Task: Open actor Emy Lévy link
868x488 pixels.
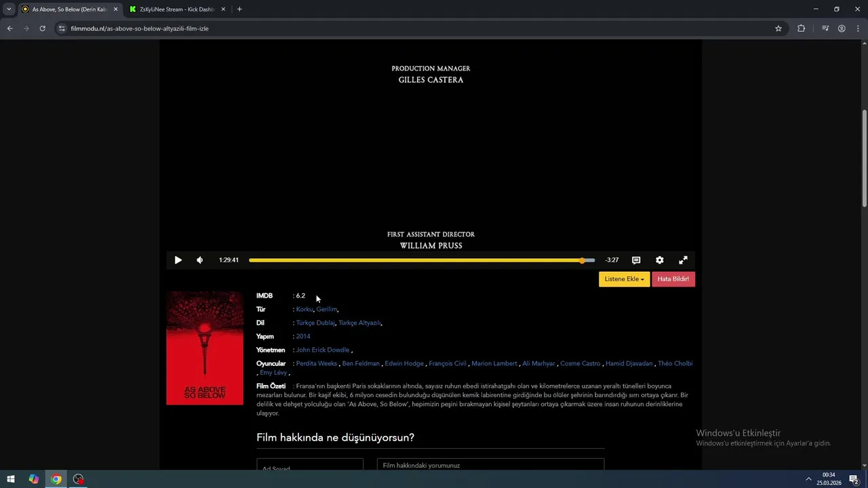Action: 273,373
